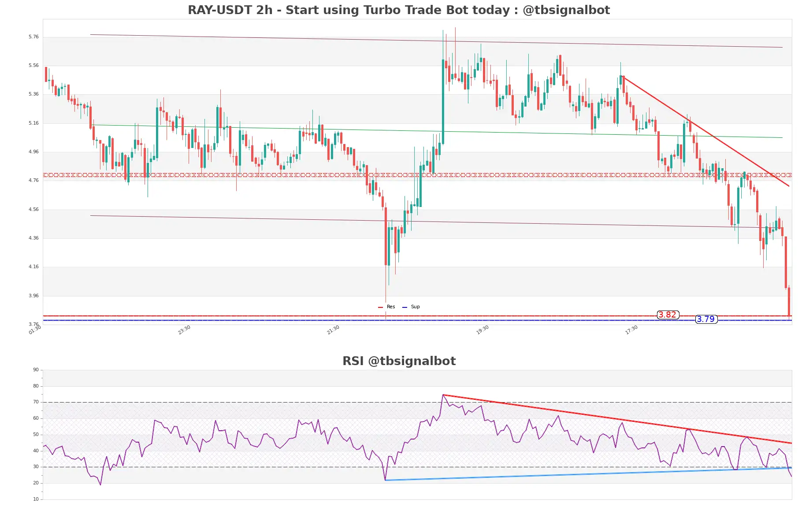This screenshot has height=532, width=798.
Task: Click the 4.16 price axis label
Action: click(33, 266)
